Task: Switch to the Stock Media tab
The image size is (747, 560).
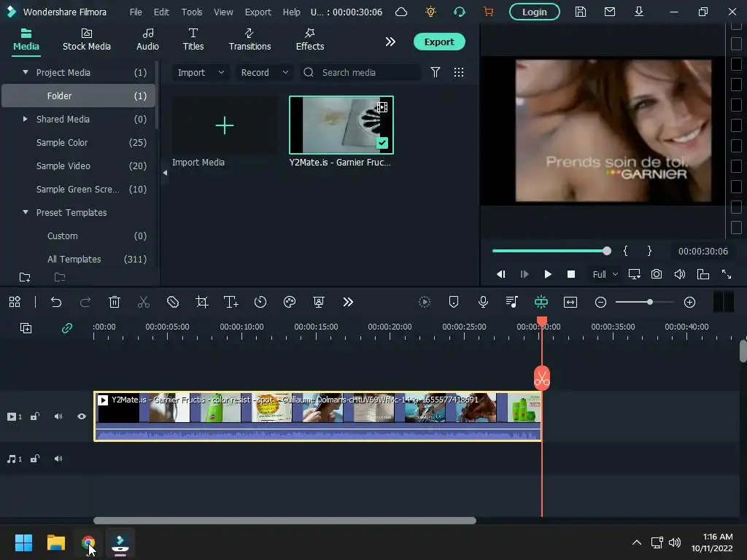Action: pos(87,40)
